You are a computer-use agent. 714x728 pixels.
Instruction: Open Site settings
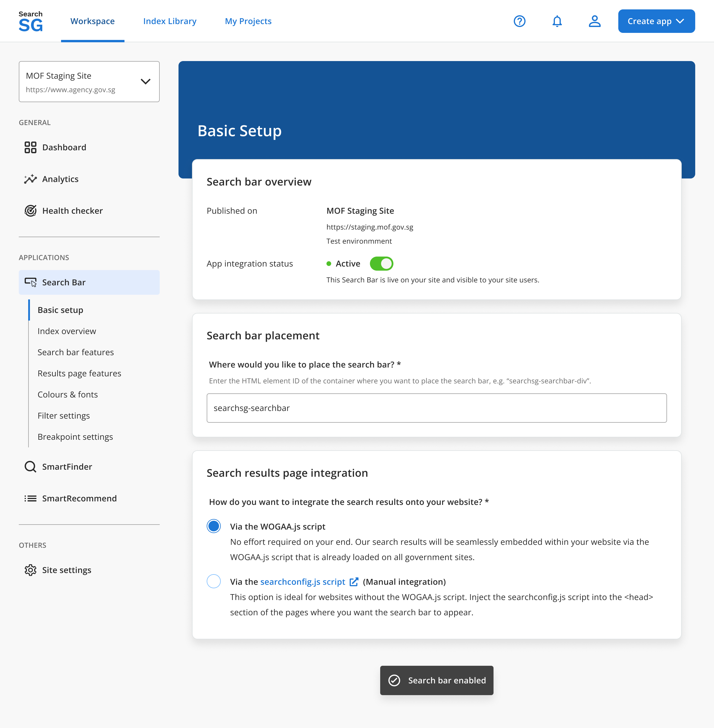tap(66, 570)
